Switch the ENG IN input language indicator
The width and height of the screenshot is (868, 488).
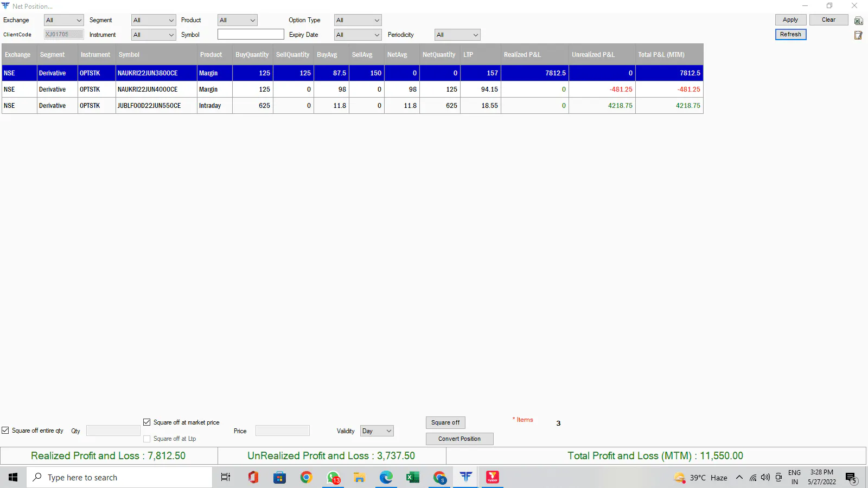click(x=795, y=477)
